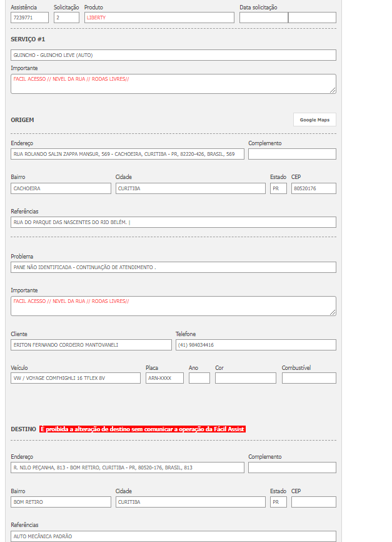Click the ORIGEM section heading
The height and width of the screenshot is (542, 392).
(x=23, y=120)
